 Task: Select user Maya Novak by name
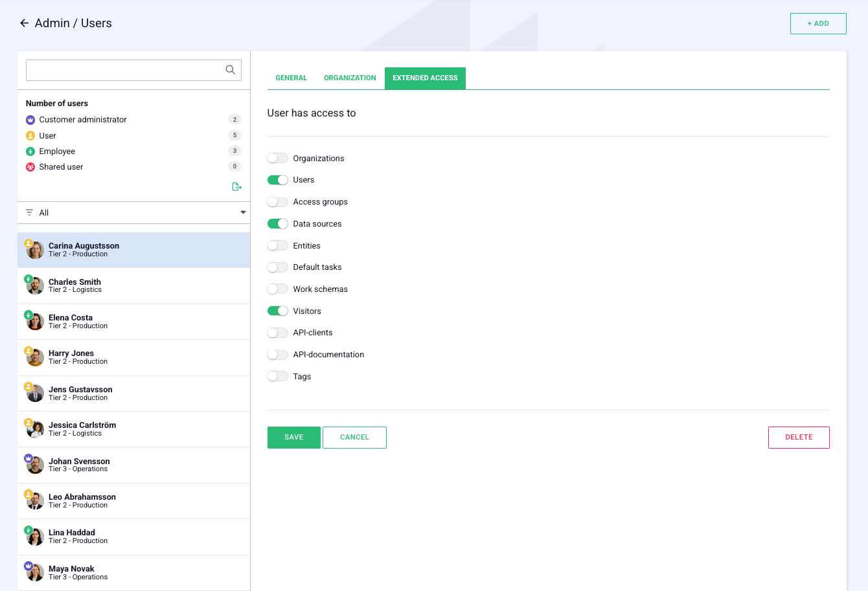tap(71, 569)
